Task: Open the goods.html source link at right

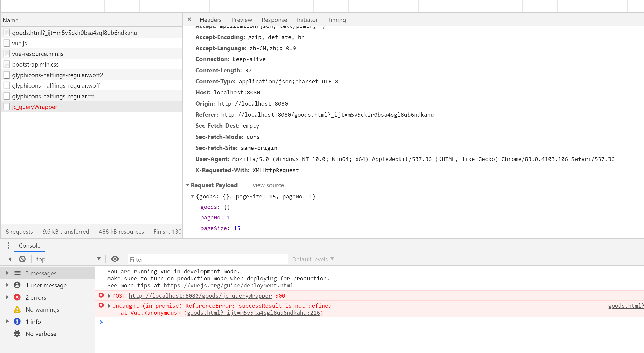Action: [626, 306]
